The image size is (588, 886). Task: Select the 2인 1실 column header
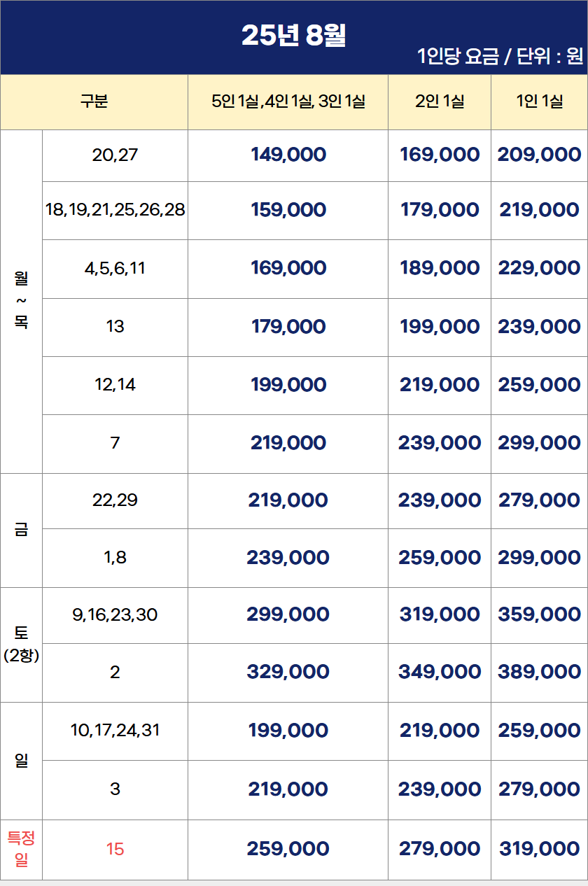[440, 101]
